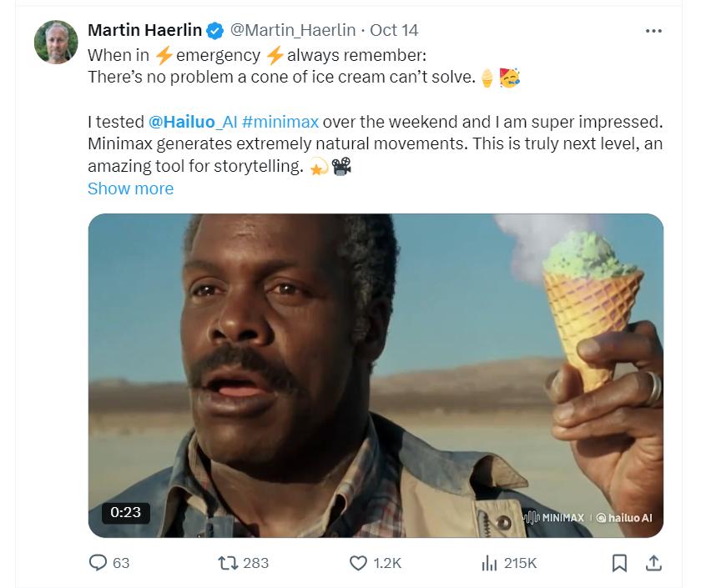701x588 pixels.
Task: Click the hailuo AI watermark logo
Action: (624, 517)
